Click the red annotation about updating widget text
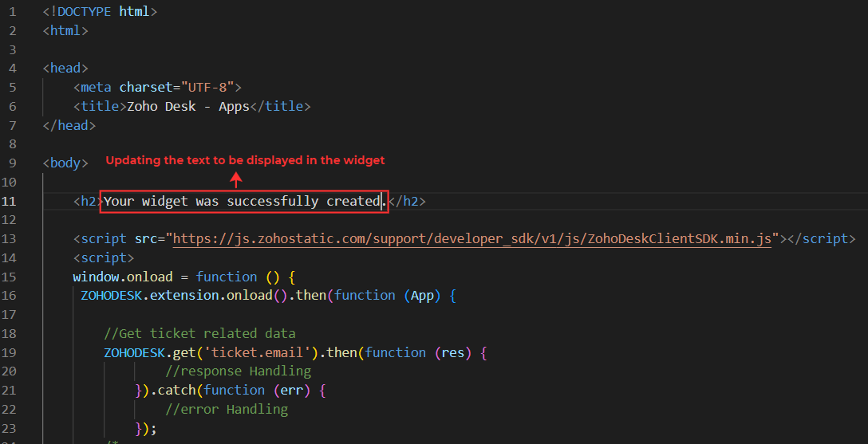868x444 pixels. click(245, 160)
